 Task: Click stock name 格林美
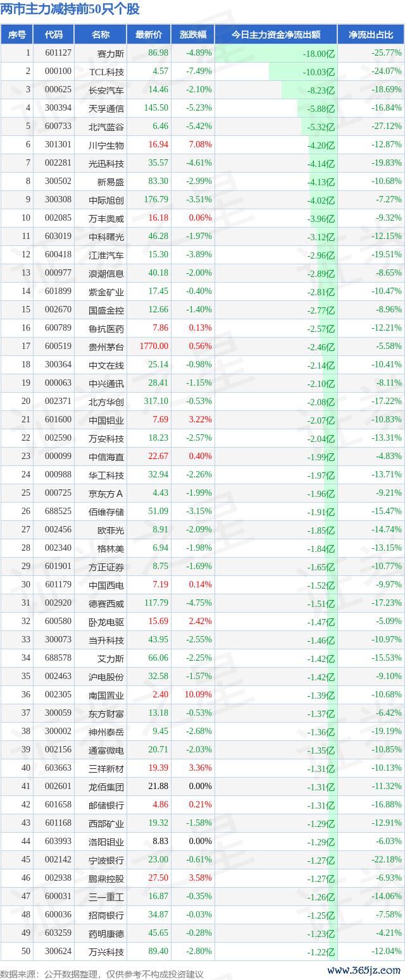tap(111, 548)
